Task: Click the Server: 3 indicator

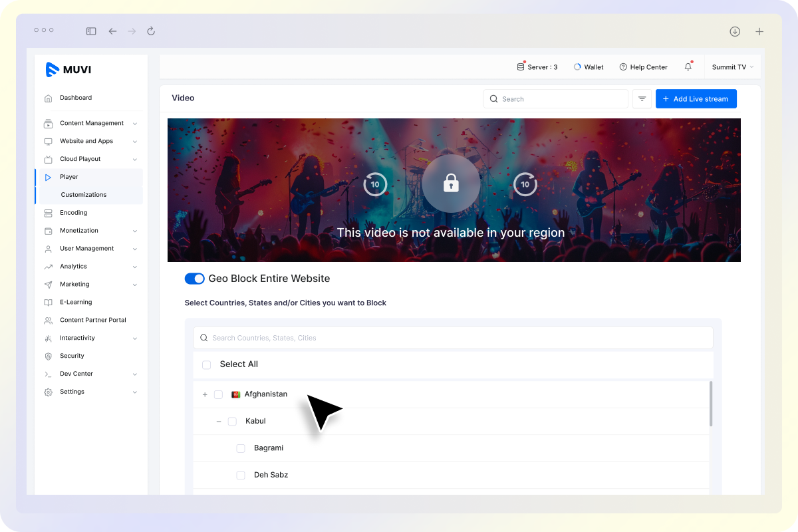Action: [537, 67]
